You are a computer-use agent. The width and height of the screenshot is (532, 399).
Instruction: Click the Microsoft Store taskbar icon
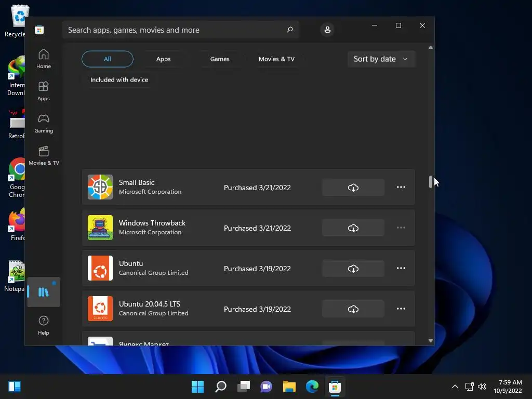point(335,387)
